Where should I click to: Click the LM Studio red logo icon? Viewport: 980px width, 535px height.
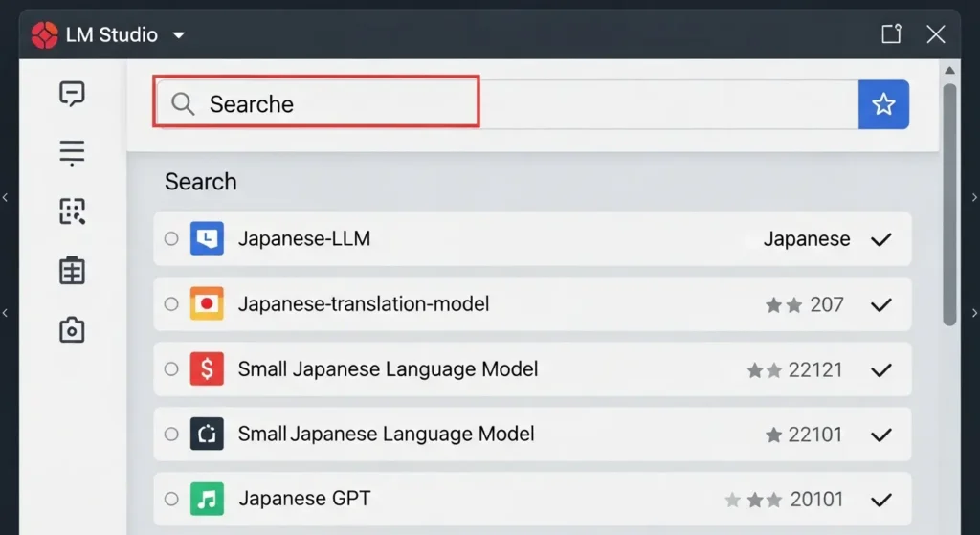(x=44, y=35)
